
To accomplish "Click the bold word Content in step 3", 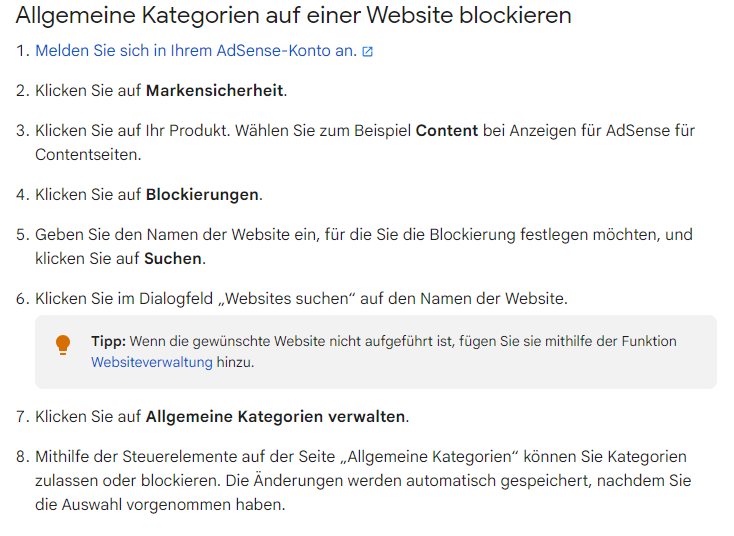I will pos(446,130).
